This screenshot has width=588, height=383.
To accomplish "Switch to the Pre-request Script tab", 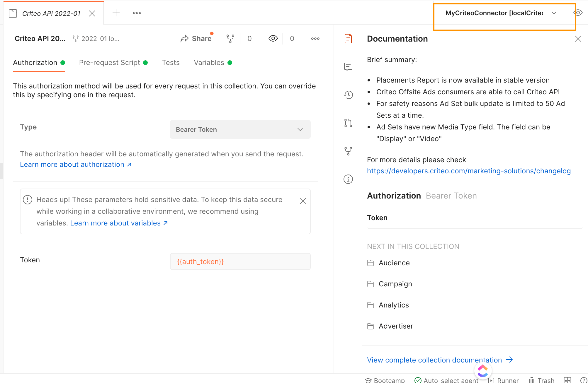I will (x=113, y=63).
